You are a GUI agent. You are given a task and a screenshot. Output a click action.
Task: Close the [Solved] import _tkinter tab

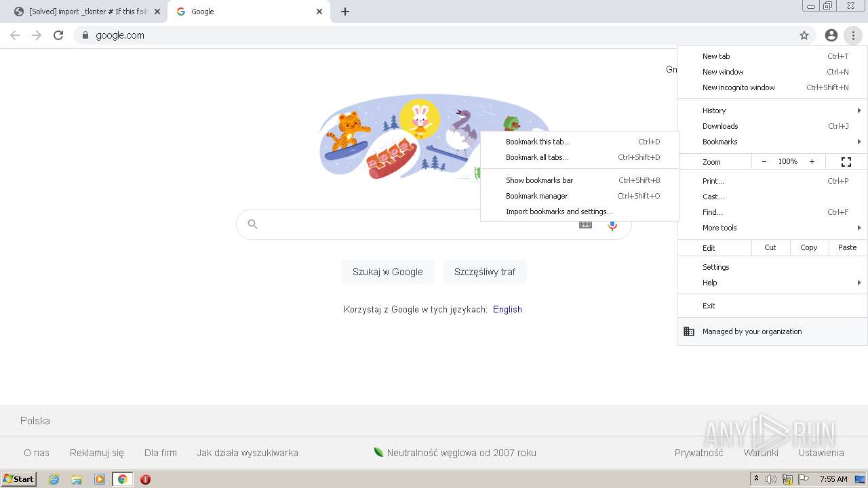click(x=157, y=12)
